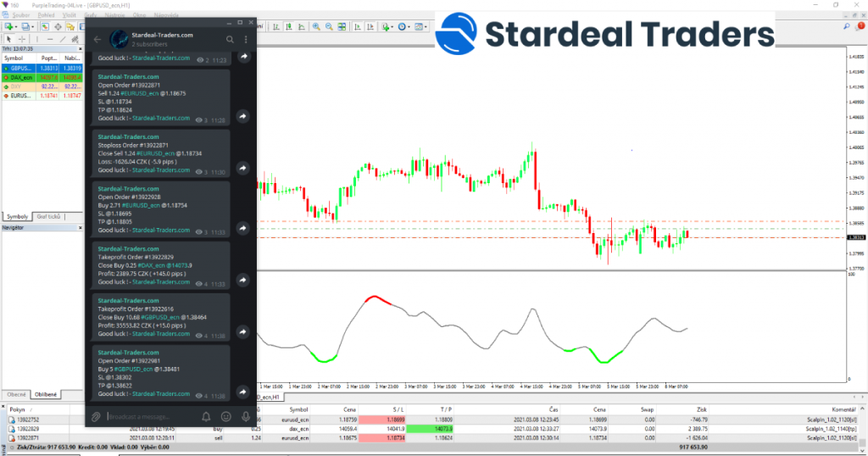This screenshot has width=868, height=456.
Task: Toggle the Chart Shift icon
Action: click(x=370, y=26)
